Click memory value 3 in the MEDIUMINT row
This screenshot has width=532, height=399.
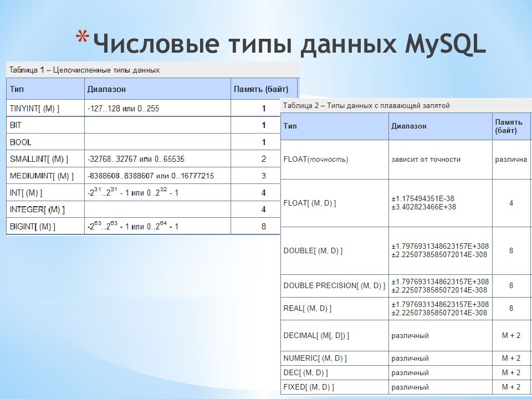(x=264, y=176)
